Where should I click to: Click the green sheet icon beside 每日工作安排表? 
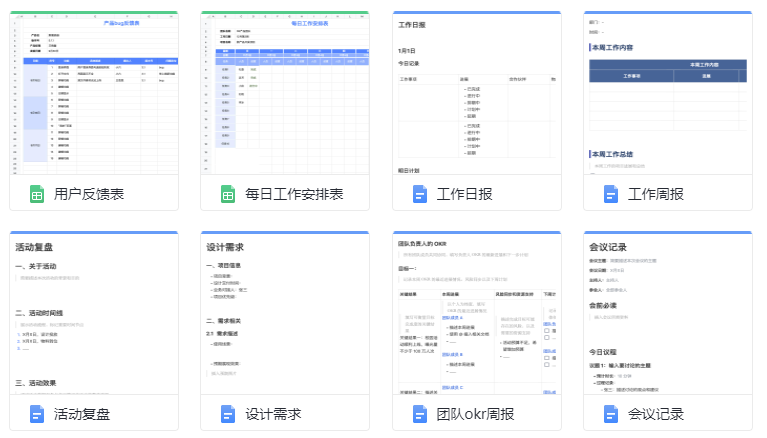pos(229,194)
